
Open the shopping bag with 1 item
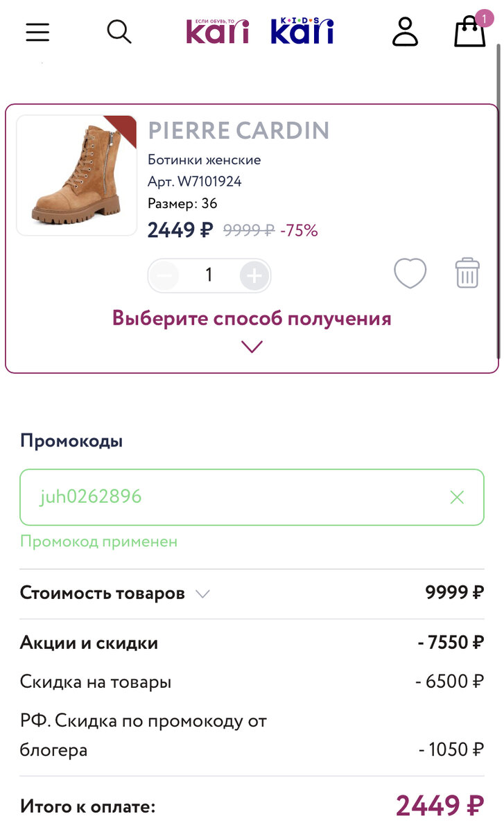pyautogui.click(x=469, y=32)
